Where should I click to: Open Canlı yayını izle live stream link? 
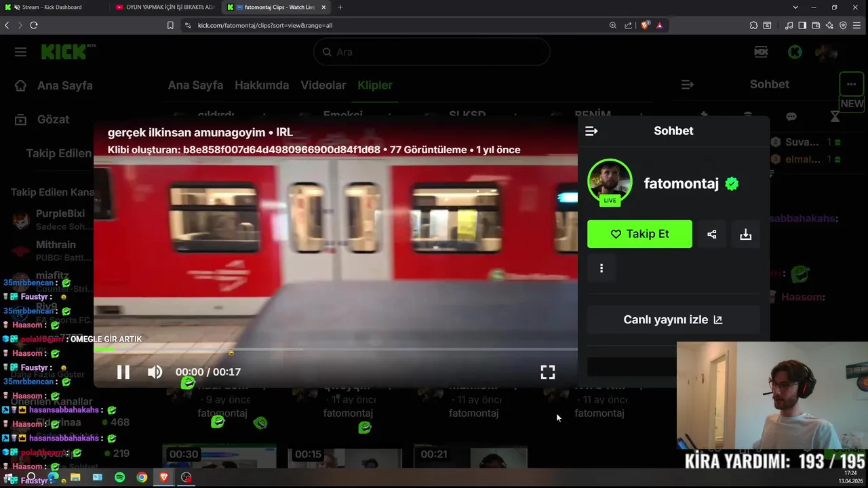coord(673,320)
